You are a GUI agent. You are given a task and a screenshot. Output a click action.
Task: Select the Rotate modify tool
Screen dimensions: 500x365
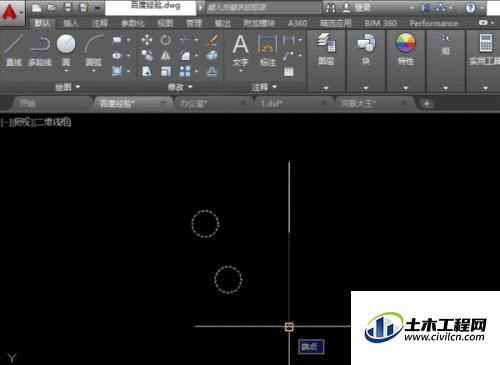(165, 40)
